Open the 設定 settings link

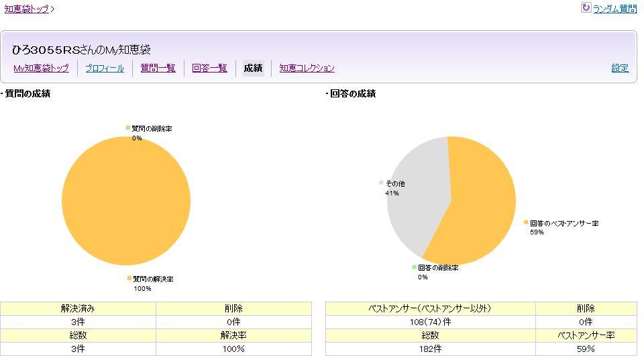(620, 68)
